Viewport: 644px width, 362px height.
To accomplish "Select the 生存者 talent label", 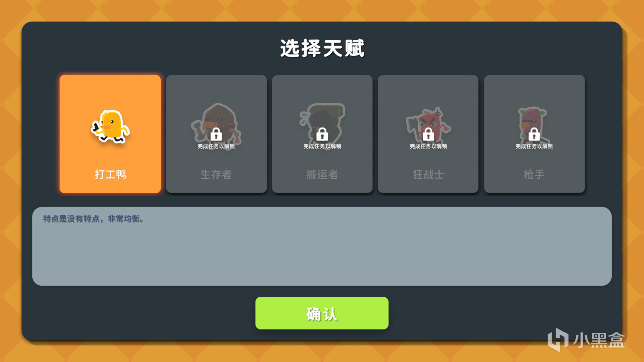I will tap(216, 174).
